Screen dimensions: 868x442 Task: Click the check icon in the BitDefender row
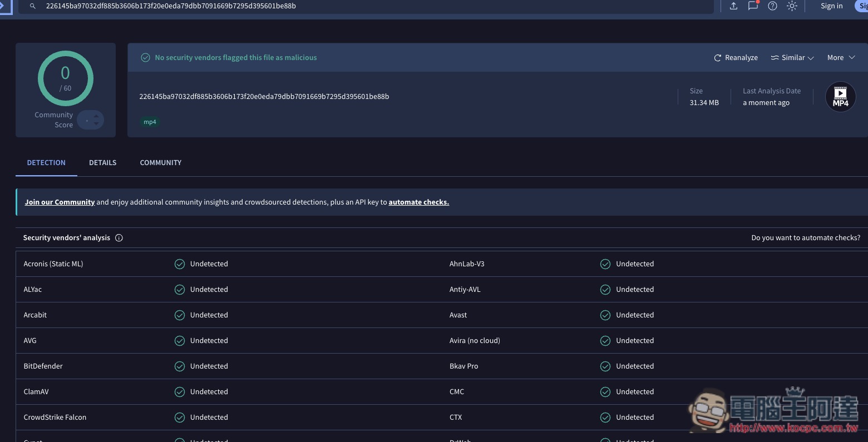pyautogui.click(x=180, y=366)
